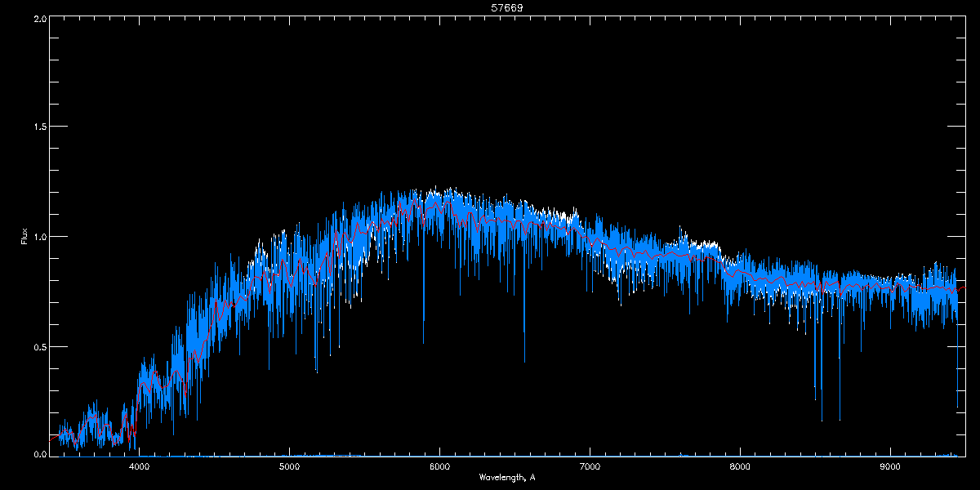980x490 pixels.
Task: Click the 8000 wavelength tick label
Action: click(x=740, y=467)
